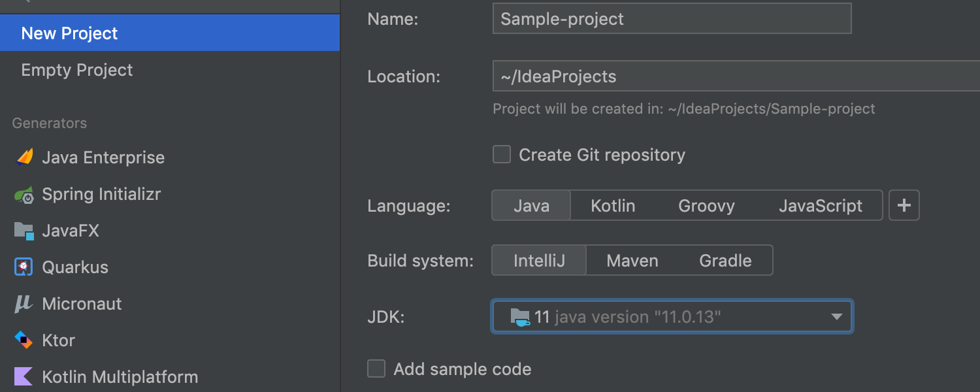Click the Micronaut mu icon

click(x=24, y=304)
